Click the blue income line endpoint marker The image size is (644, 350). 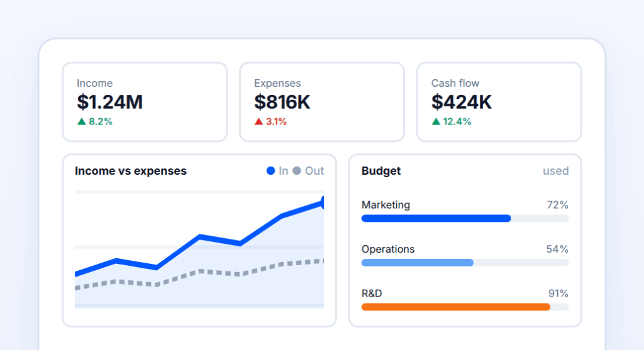(x=323, y=202)
